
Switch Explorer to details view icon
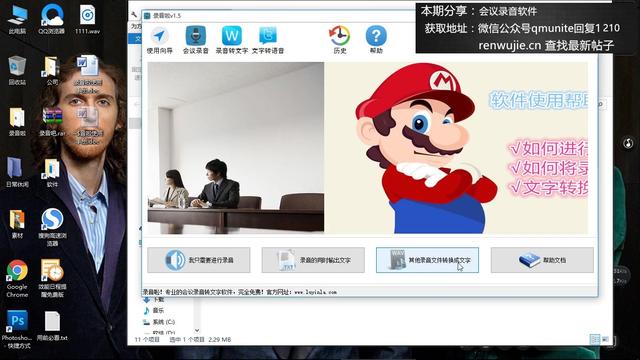(x=595, y=339)
